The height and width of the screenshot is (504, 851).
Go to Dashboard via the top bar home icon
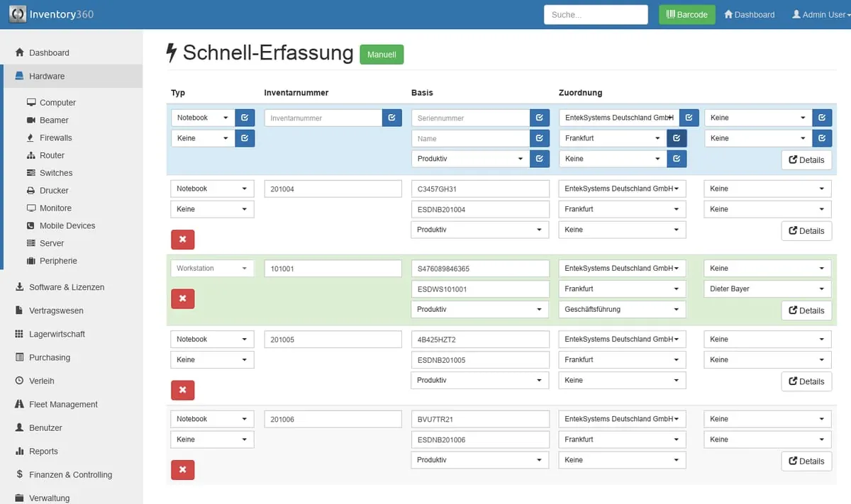749,14
